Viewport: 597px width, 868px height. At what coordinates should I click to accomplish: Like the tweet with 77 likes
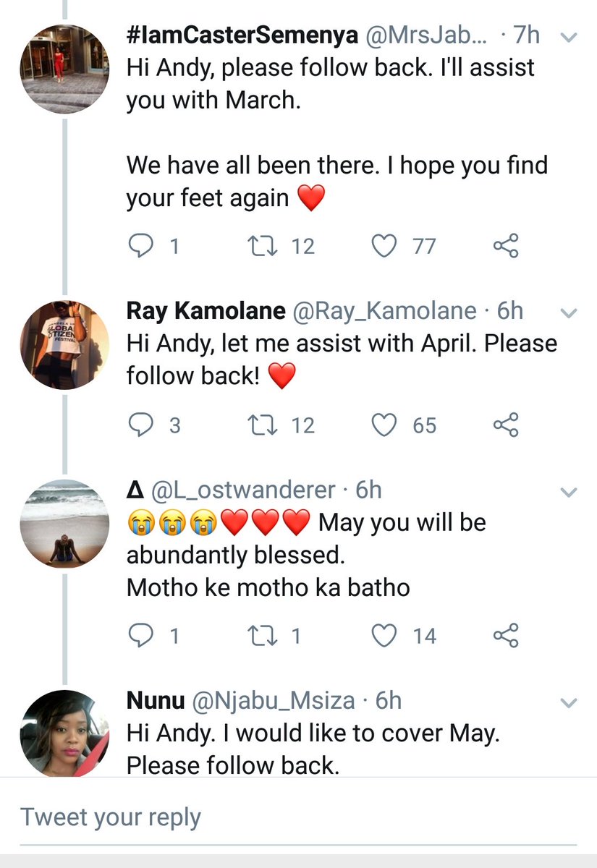(384, 247)
